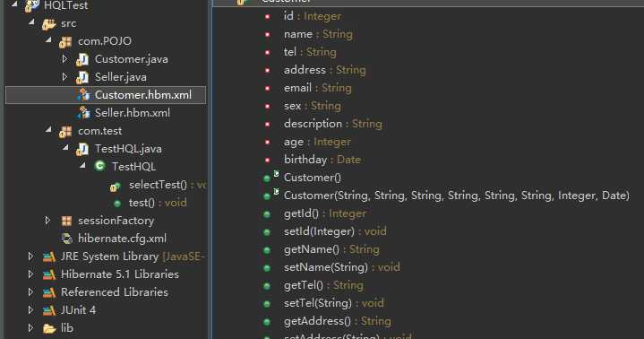Collapse the src folder arrow
This screenshot has height=339, width=644.
[x=31, y=22]
